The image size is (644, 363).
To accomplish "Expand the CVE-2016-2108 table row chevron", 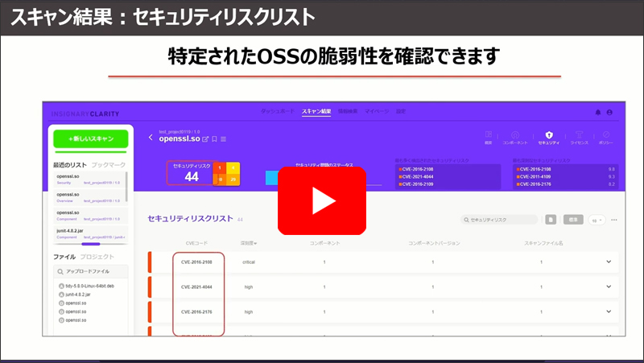I will coord(609,262).
